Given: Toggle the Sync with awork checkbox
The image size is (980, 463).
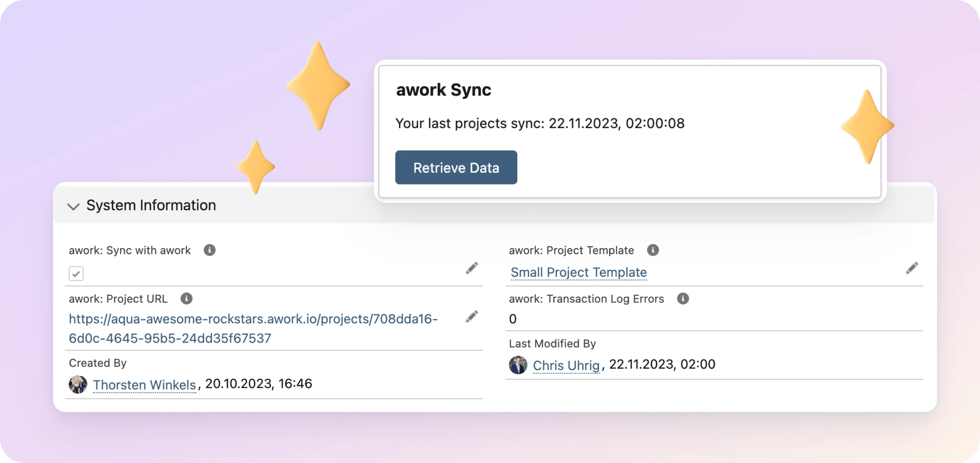Looking at the screenshot, I should pos(76,273).
